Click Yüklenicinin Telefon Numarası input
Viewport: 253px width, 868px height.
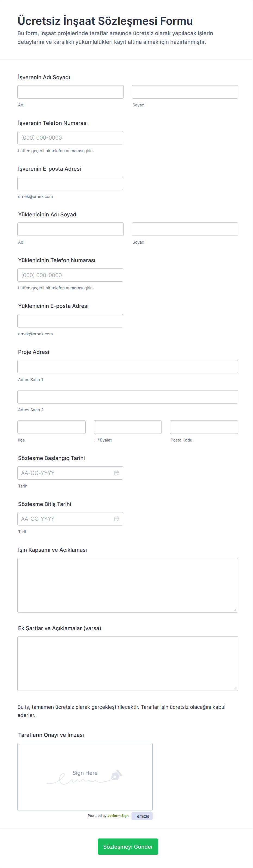pyautogui.click(x=70, y=275)
